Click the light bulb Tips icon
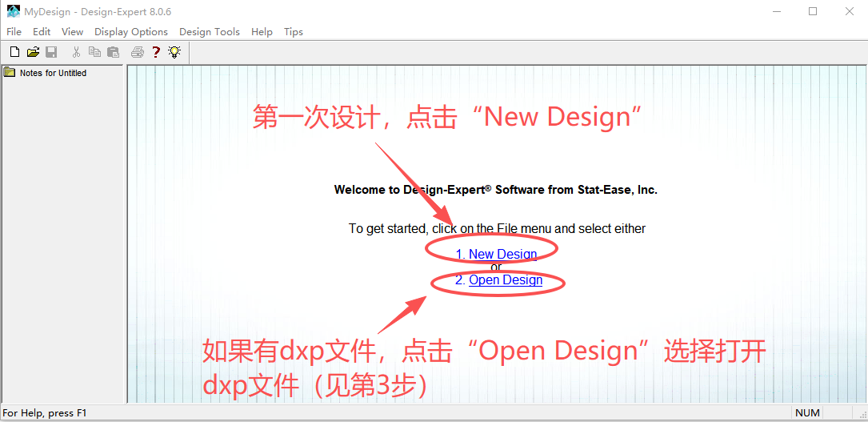 tap(174, 52)
